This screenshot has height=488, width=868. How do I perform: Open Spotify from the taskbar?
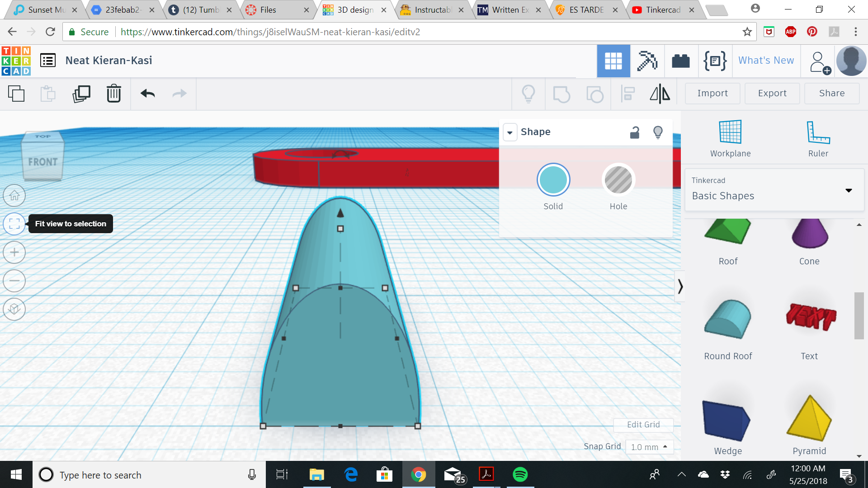coord(520,474)
